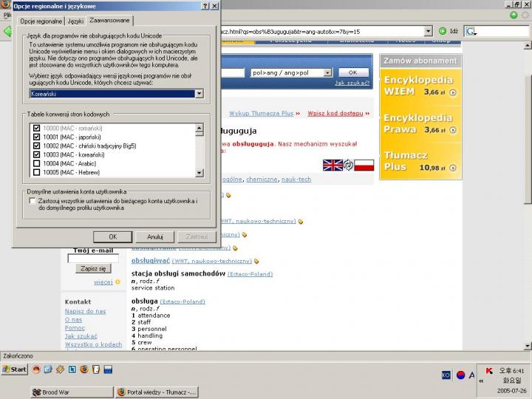The image size is (532, 399).
Task: Switch to Portal wiedzy - Tłumacz taskbar button
Action: (x=157, y=392)
